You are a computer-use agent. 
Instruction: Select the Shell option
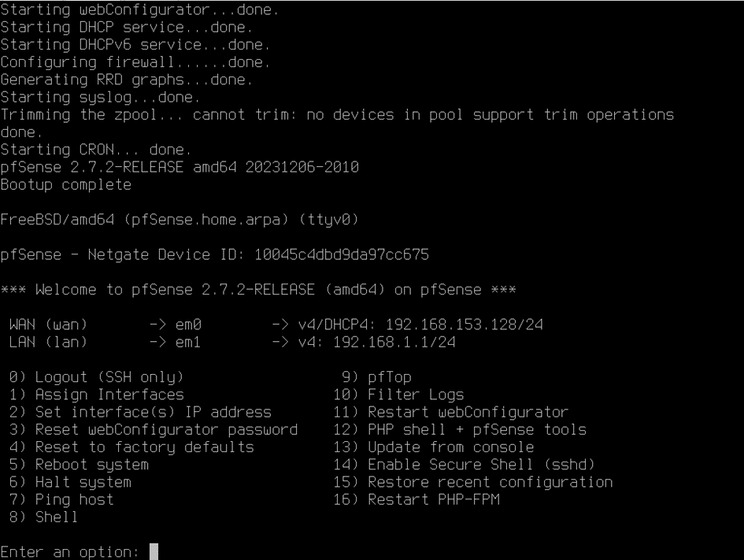43,517
